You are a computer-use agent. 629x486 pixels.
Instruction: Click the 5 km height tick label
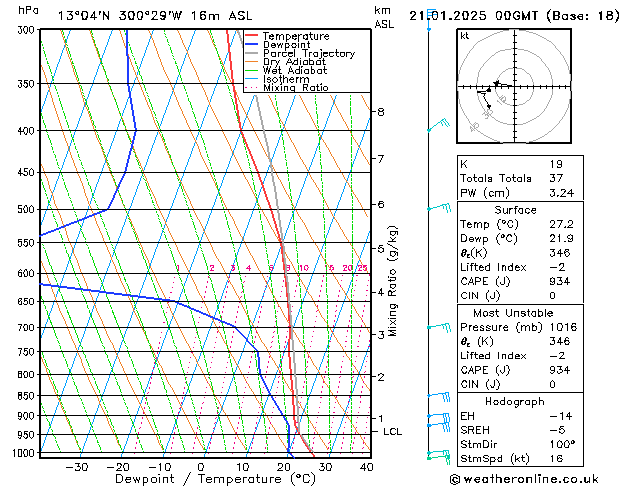pos(381,249)
